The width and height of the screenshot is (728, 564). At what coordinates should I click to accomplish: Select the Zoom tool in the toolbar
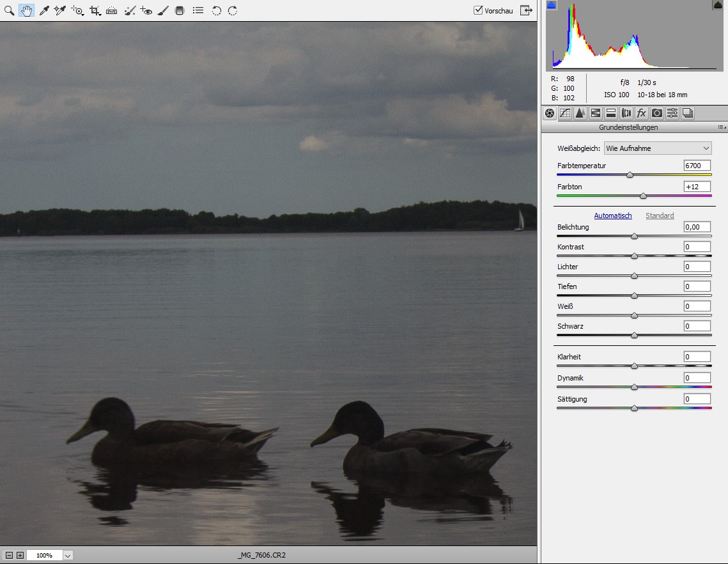click(x=9, y=11)
